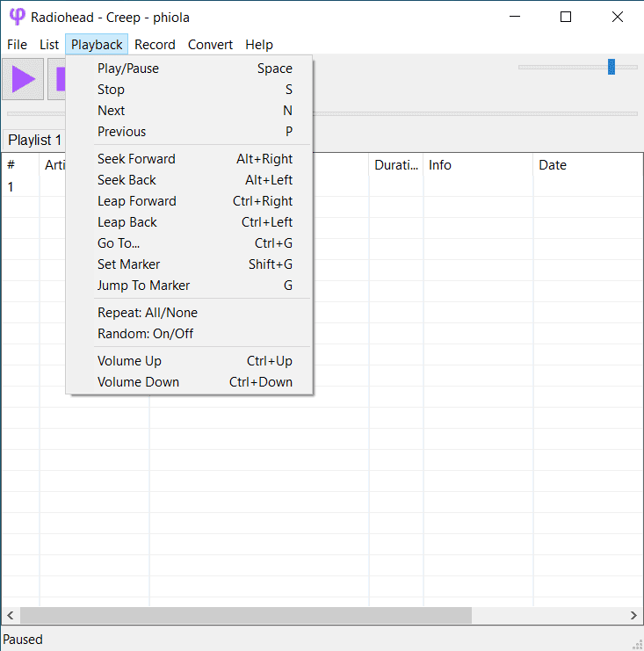Viewport: 644px width, 651px height.
Task: Select playlist row number 1
Action: click(322, 187)
